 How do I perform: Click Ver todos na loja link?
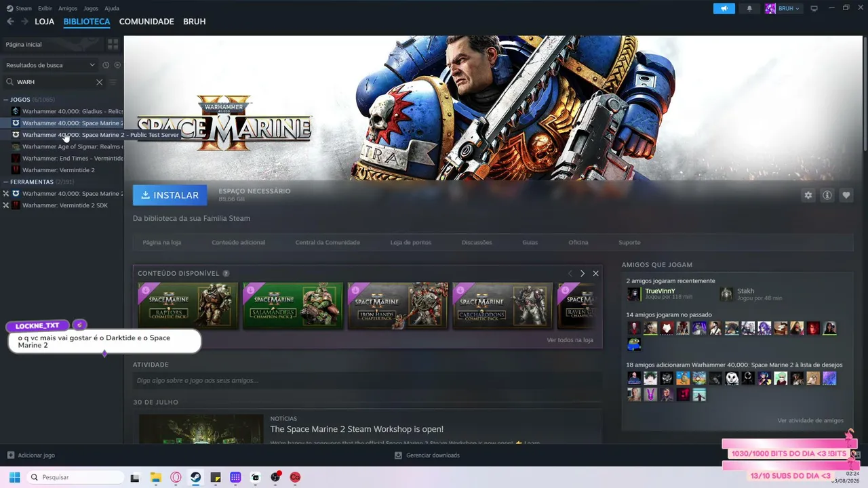coord(570,340)
